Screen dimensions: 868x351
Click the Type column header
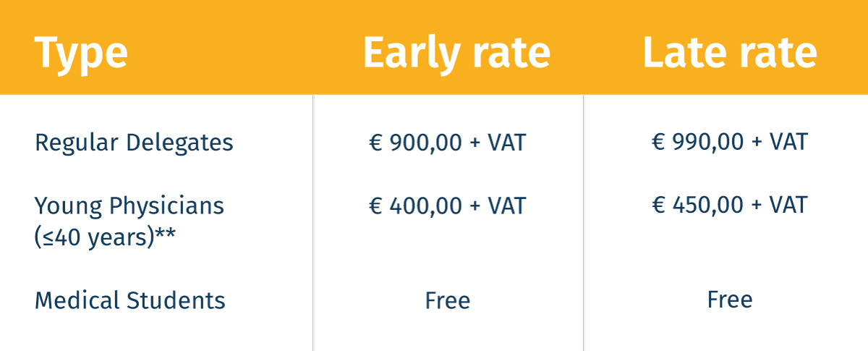81,54
